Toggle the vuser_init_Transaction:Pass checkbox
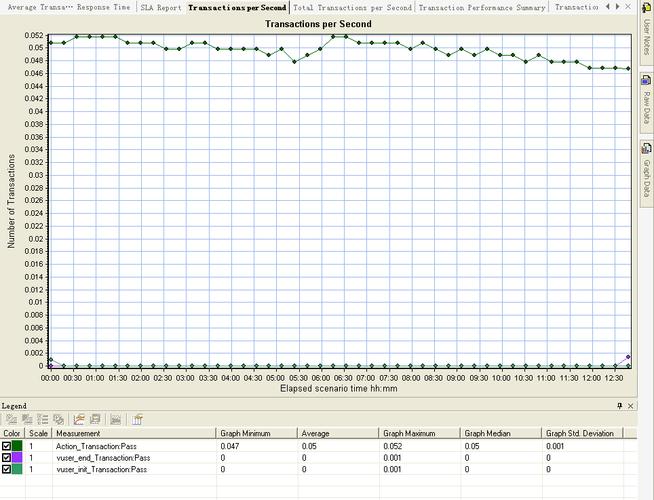Image resolution: width=654 pixels, height=500 pixels. coord(7,469)
